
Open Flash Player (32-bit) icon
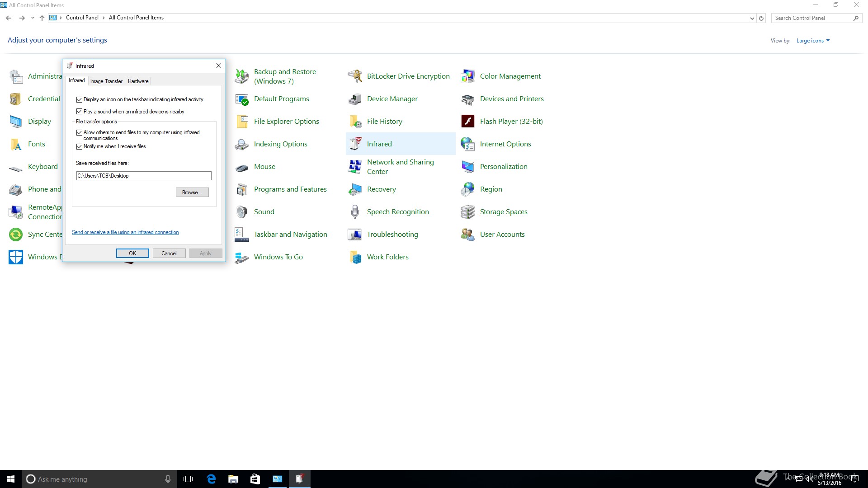[x=468, y=122]
